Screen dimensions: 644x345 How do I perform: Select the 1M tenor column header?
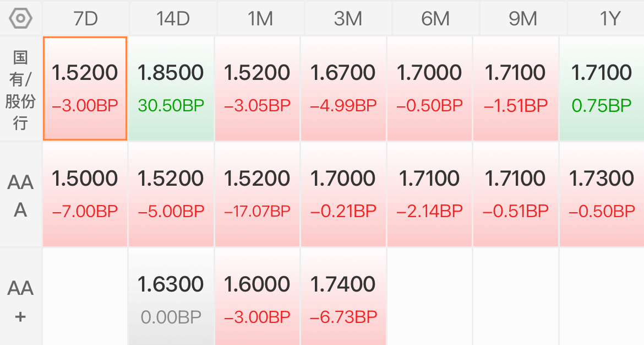(260, 19)
